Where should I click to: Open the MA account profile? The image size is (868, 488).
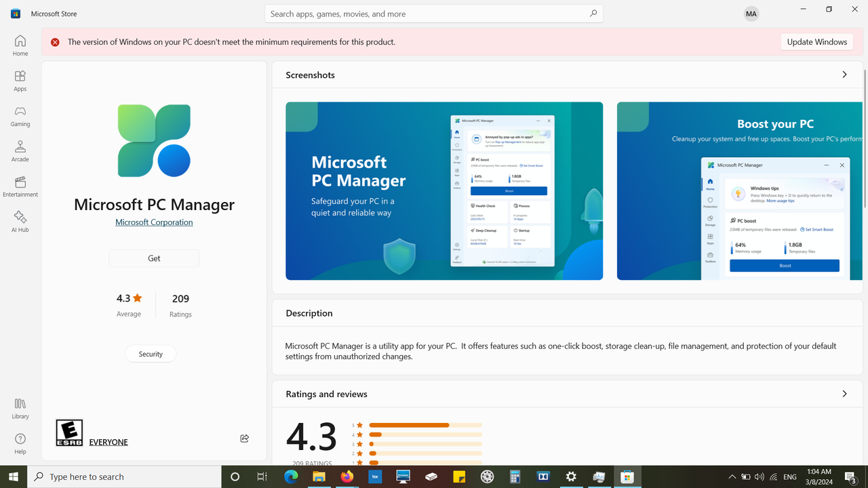[x=751, y=14]
